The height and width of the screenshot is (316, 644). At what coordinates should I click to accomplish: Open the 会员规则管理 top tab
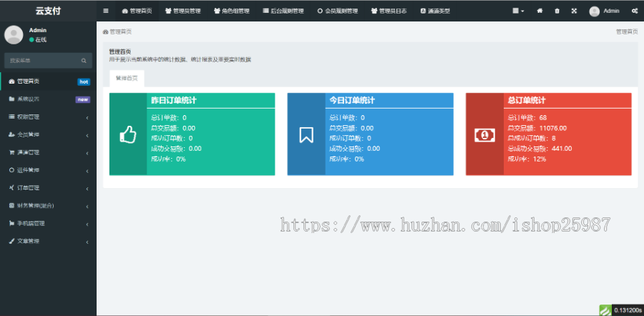point(338,11)
